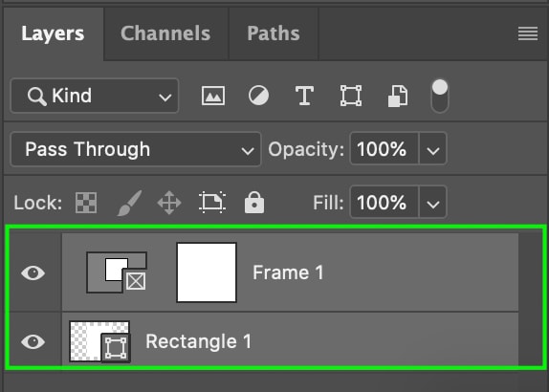Switch to the Channels tab

(x=165, y=33)
